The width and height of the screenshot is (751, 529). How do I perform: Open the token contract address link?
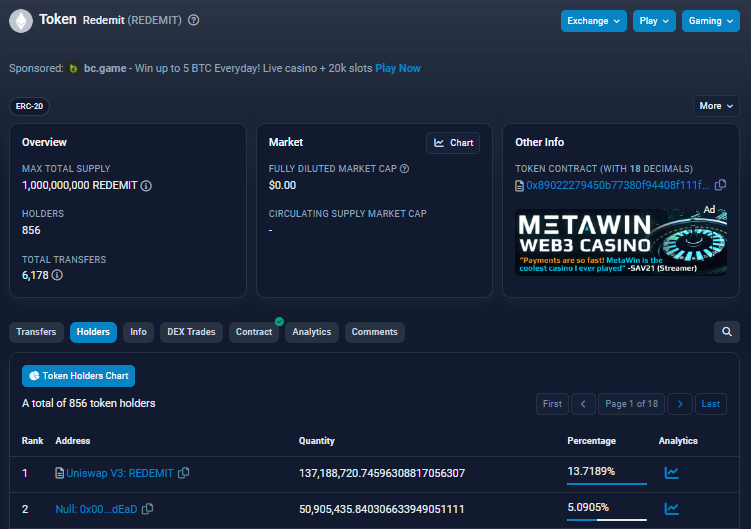click(x=617, y=185)
